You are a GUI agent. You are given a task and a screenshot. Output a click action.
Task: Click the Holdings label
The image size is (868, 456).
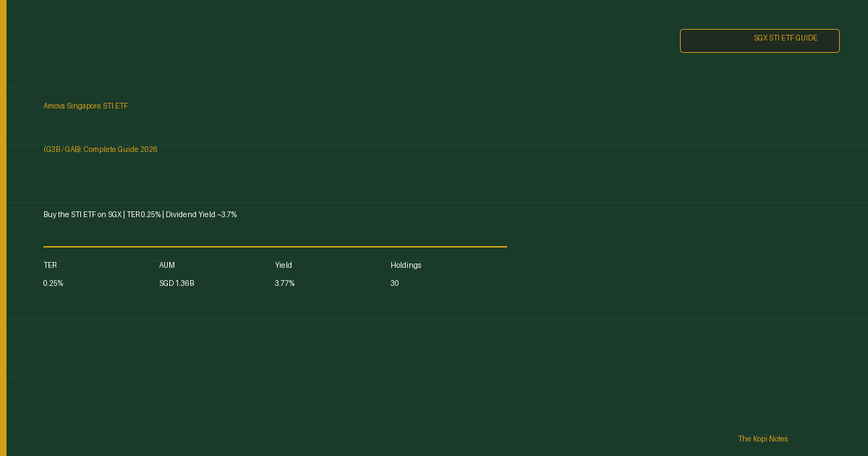(406, 266)
